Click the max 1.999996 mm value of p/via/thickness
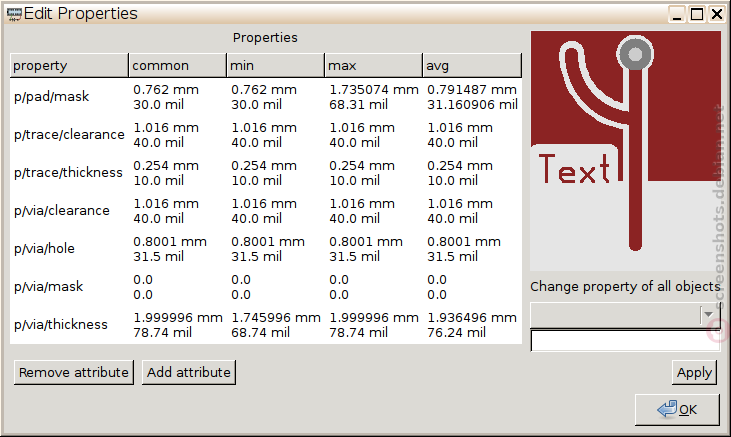This screenshot has width=731, height=437. pos(374,318)
